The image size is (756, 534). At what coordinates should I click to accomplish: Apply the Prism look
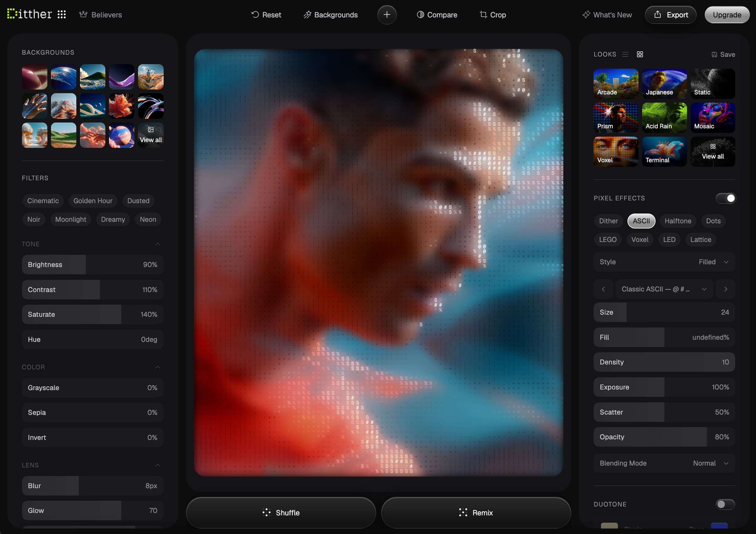click(x=616, y=118)
